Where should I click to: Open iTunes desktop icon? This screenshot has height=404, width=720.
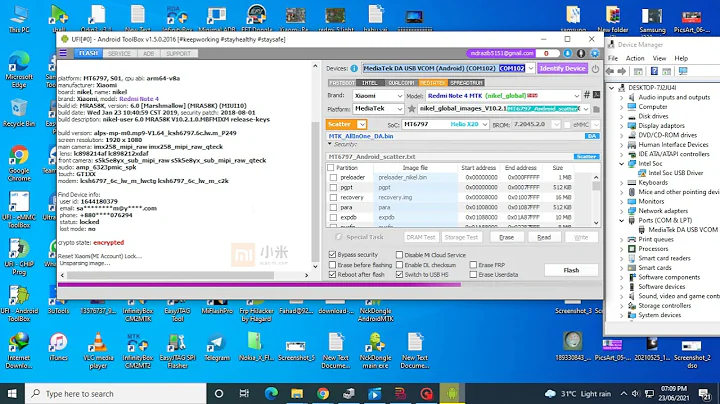(58, 347)
